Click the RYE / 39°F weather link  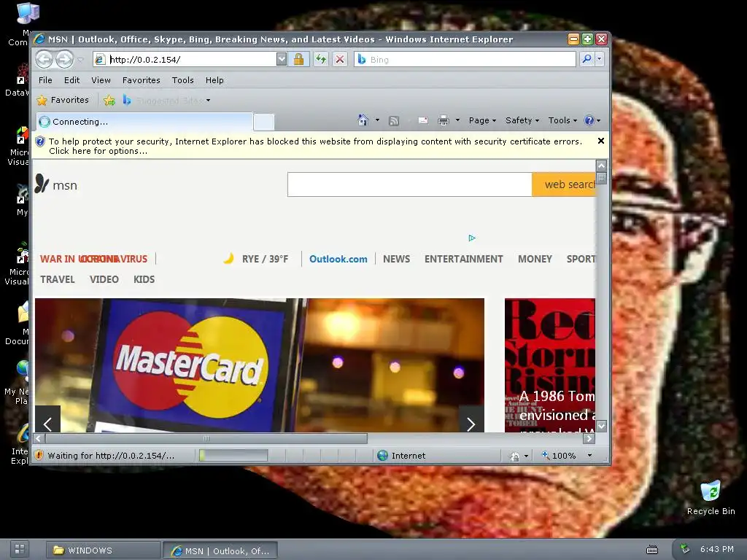pos(265,259)
